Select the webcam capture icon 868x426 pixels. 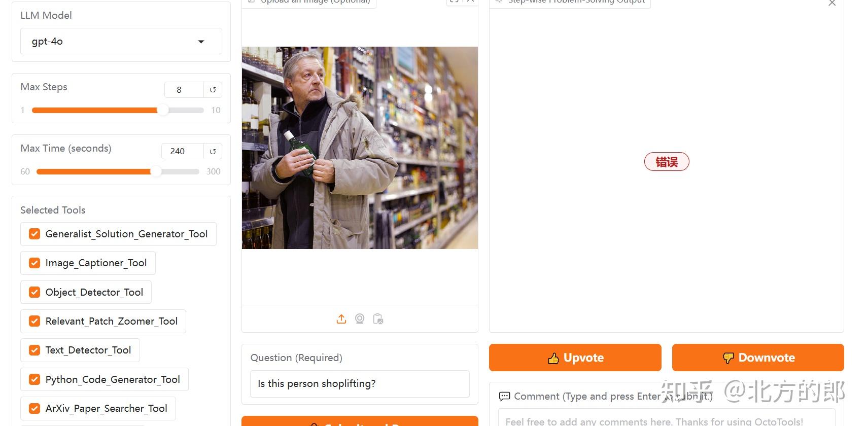click(360, 319)
